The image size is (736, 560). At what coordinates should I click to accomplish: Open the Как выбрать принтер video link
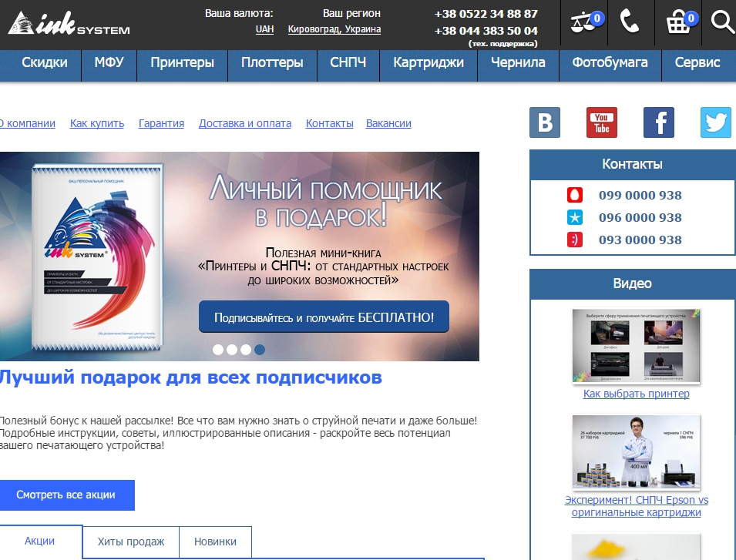636,394
